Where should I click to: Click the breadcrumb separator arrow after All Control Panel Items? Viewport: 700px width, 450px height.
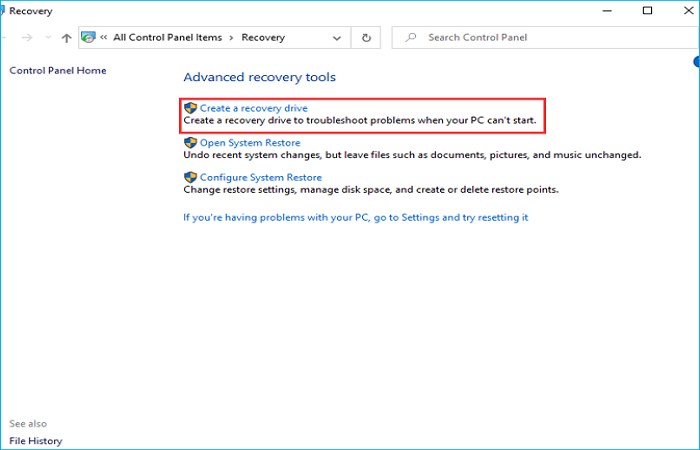coord(231,38)
